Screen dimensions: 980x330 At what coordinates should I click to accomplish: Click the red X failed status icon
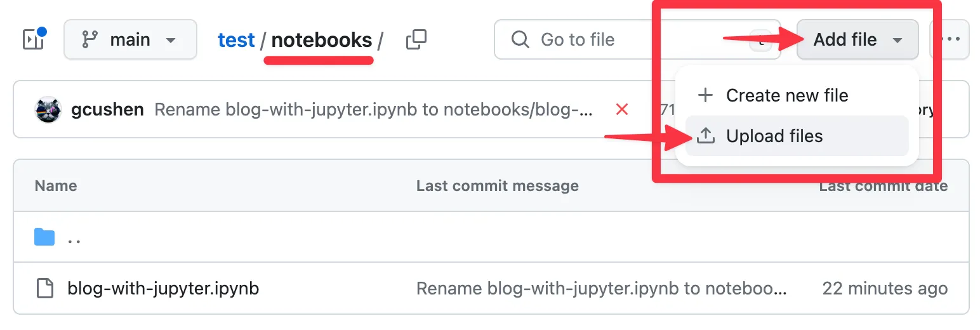pos(622,110)
